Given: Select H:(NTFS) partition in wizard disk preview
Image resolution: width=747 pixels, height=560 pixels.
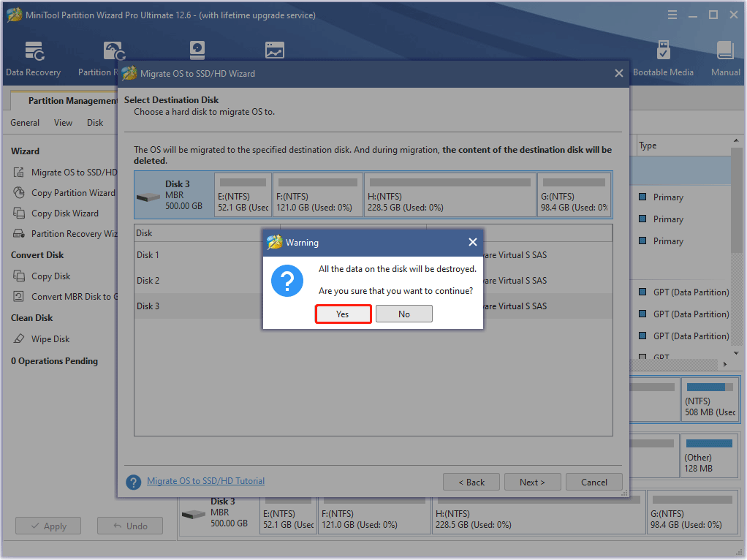Looking at the screenshot, I should (450, 195).
